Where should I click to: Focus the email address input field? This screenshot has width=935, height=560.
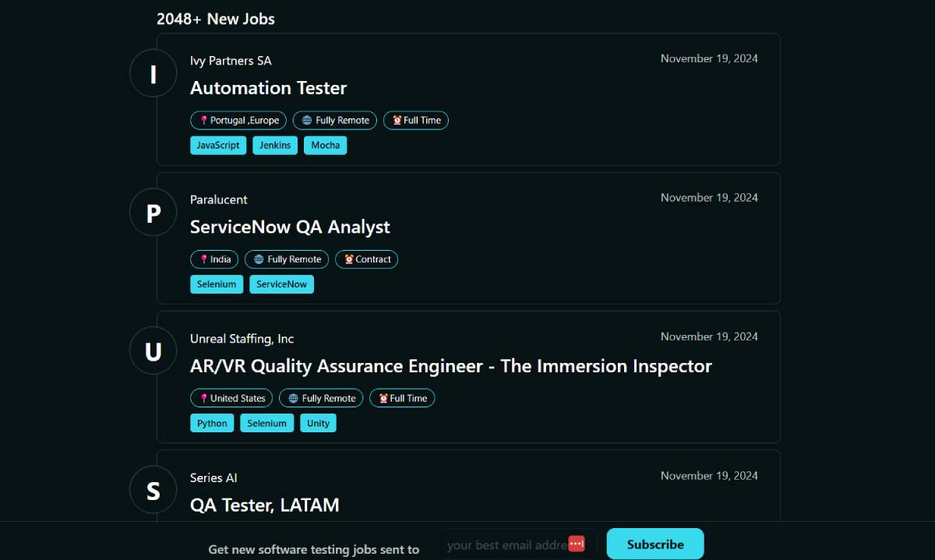[517, 544]
